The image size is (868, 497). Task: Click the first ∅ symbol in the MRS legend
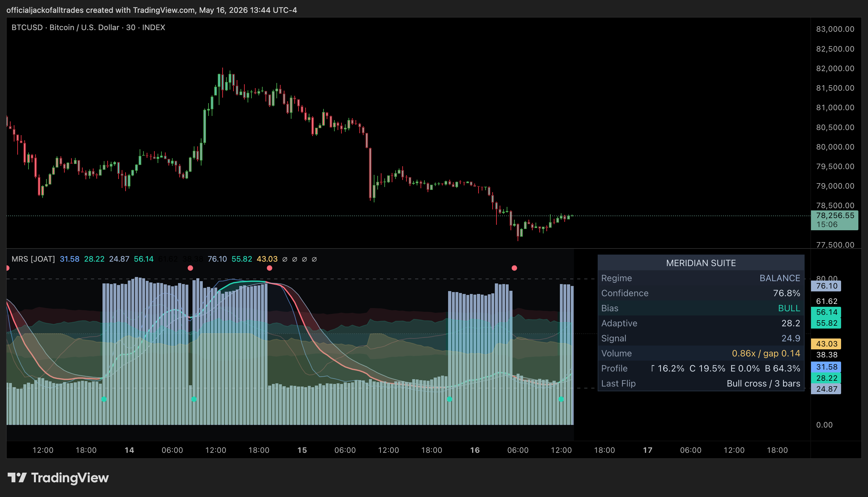coord(285,259)
